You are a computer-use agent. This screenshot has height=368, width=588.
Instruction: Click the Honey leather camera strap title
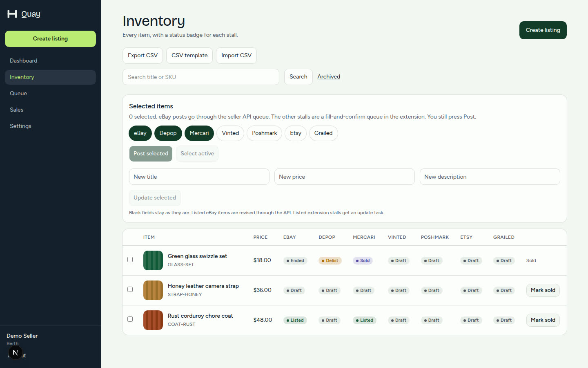click(x=203, y=286)
